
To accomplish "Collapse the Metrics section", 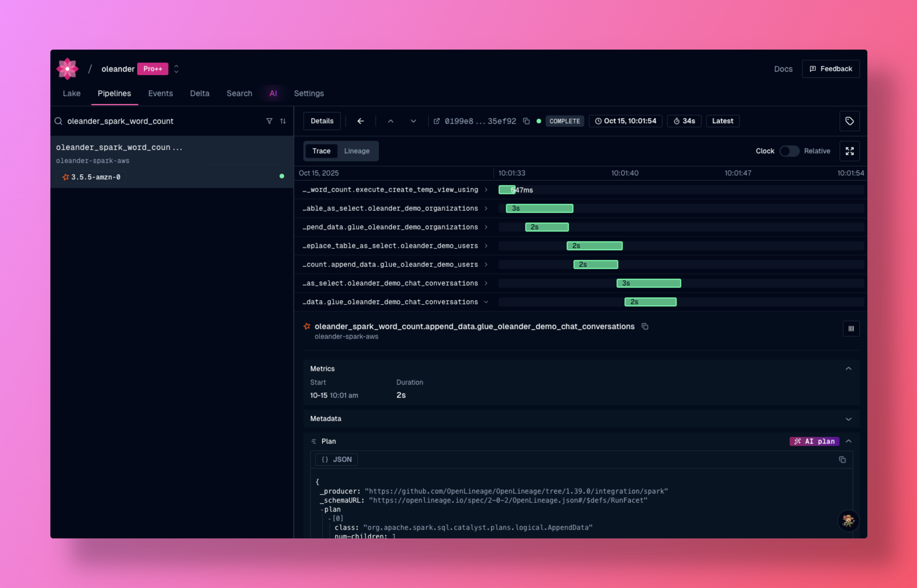I will pos(848,369).
